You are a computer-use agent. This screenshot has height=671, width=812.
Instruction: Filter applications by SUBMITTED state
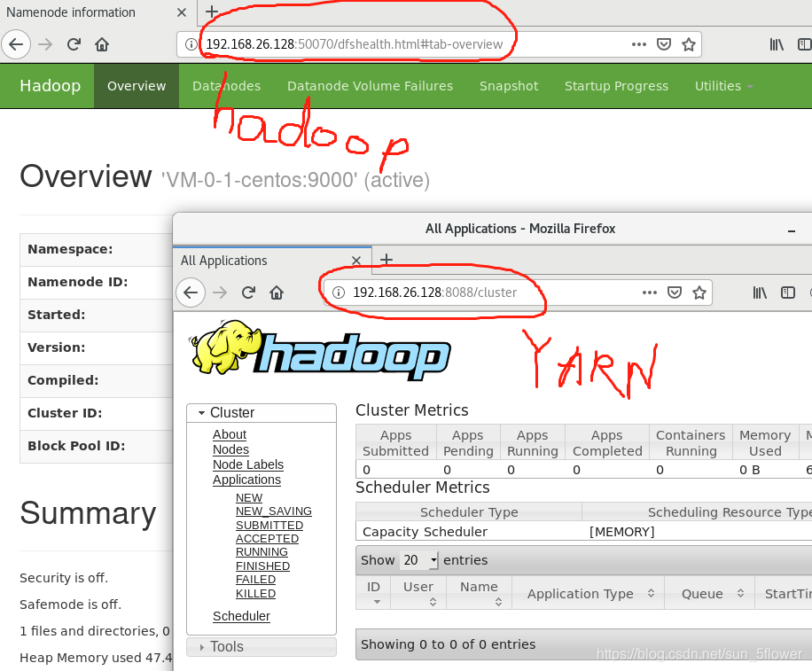click(x=269, y=525)
